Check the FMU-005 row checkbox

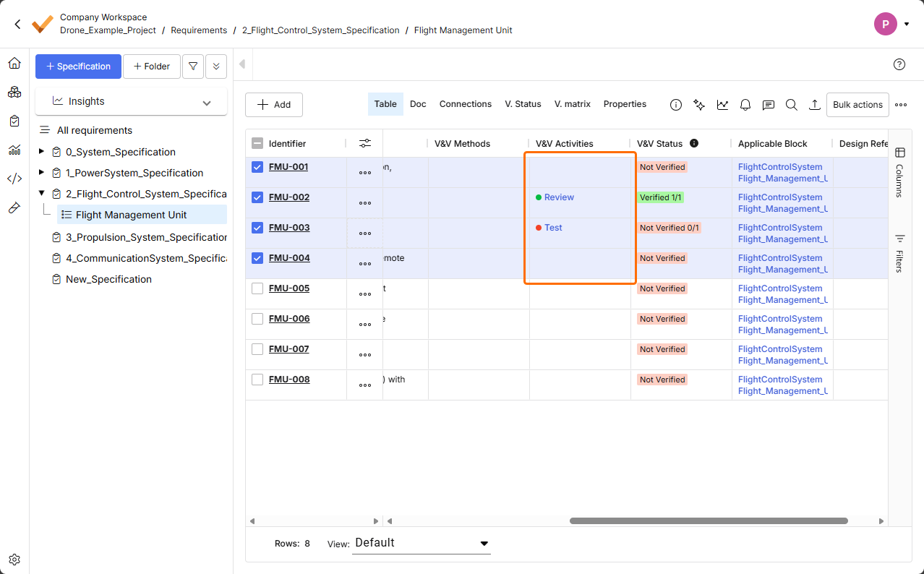(x=257, y=288)
